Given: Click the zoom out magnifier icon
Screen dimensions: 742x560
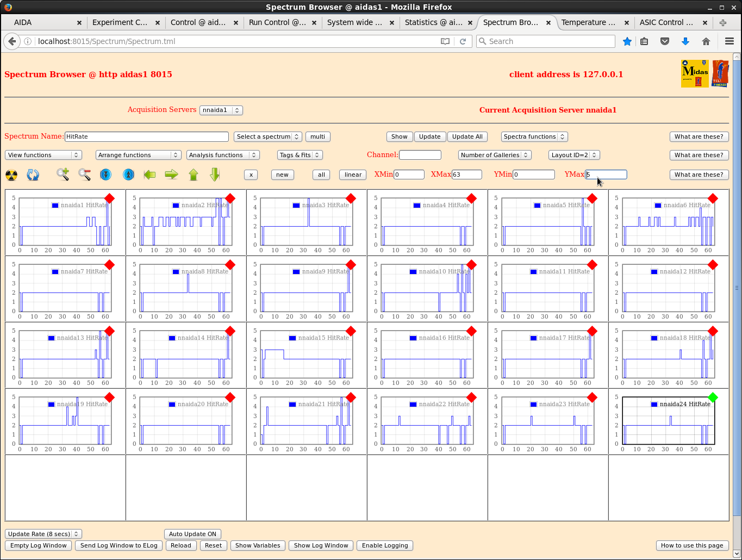Looking at the screenshot, I should click(x=85, y=175).
